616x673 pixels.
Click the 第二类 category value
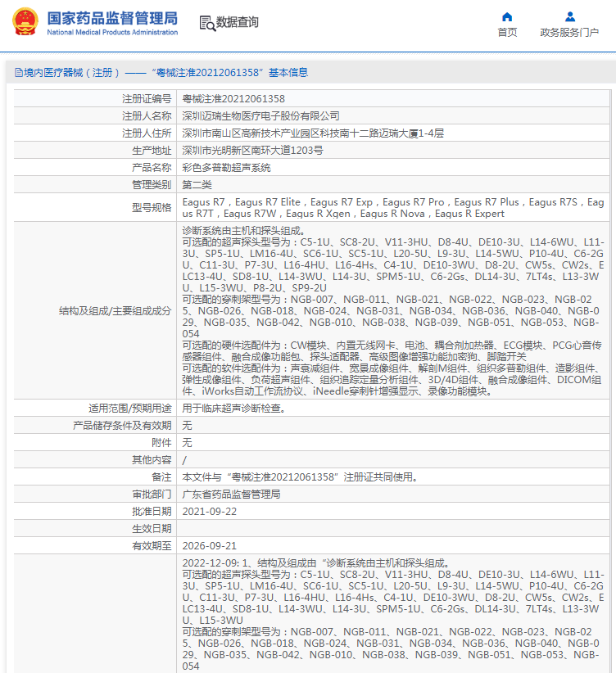(x=197, y=184)
